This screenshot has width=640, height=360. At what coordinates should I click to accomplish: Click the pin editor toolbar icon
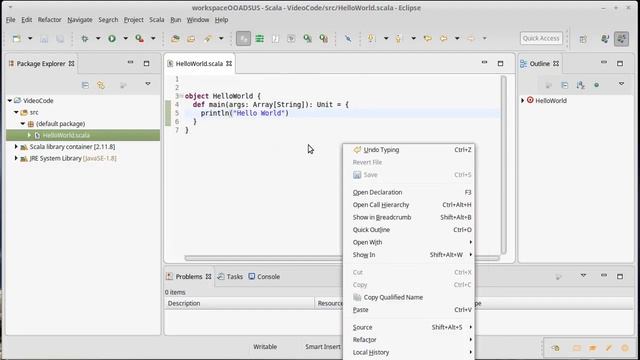348,39
